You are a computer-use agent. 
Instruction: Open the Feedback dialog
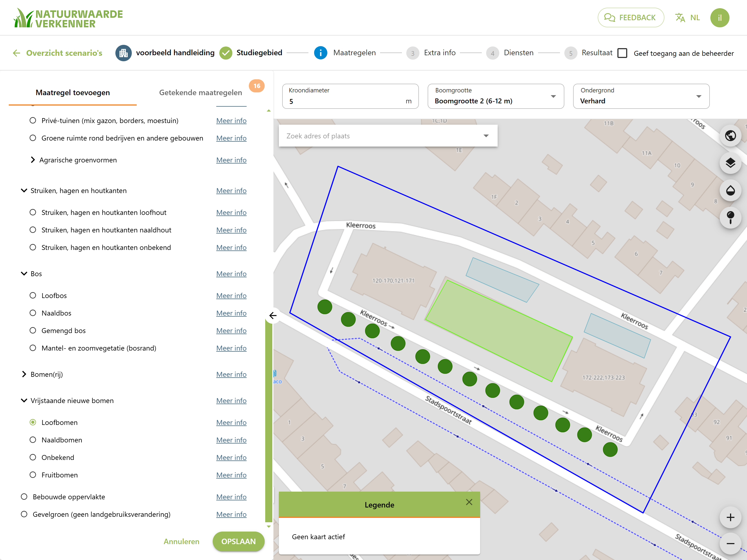(x=631, y=17)
